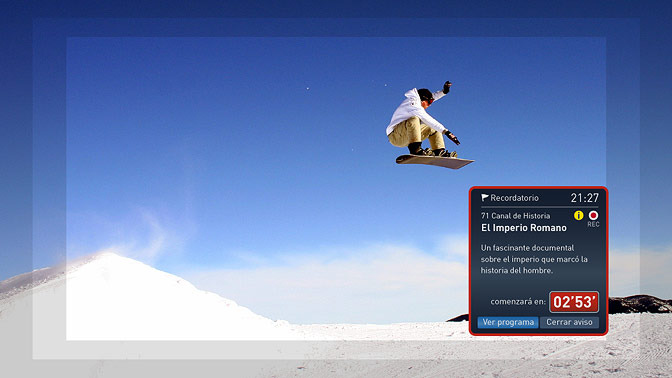The width and height of the screenshot is (672, 378).
Task: Click the Recordatorio flag icon
Action: click(485, 198)
